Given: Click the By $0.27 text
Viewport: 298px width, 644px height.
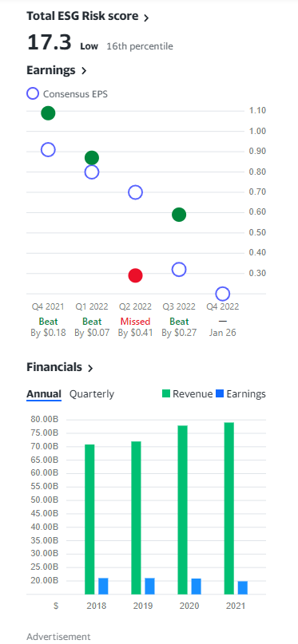Looking at the screenshot, I should tap(179, 333).
